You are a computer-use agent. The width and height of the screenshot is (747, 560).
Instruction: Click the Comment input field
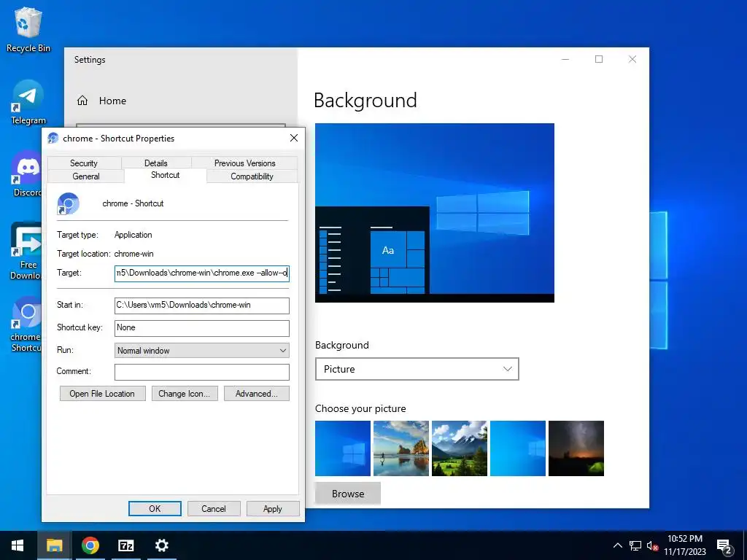click(x=201, y=372)
